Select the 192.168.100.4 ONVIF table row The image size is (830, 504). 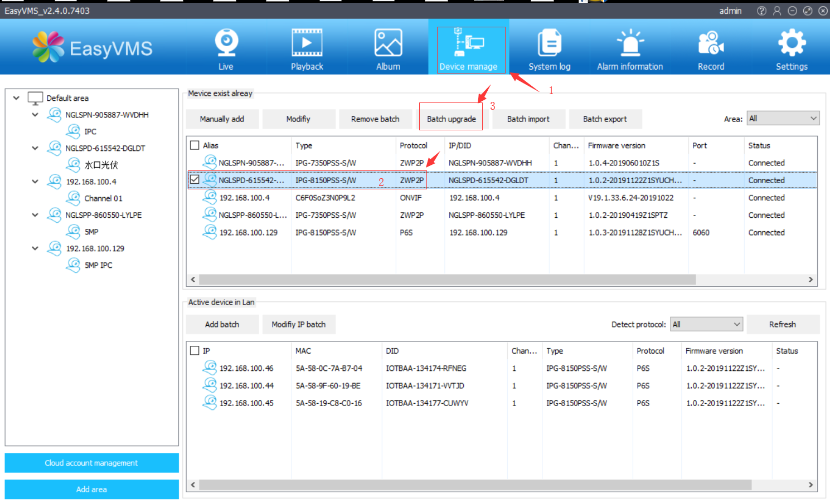502,198
